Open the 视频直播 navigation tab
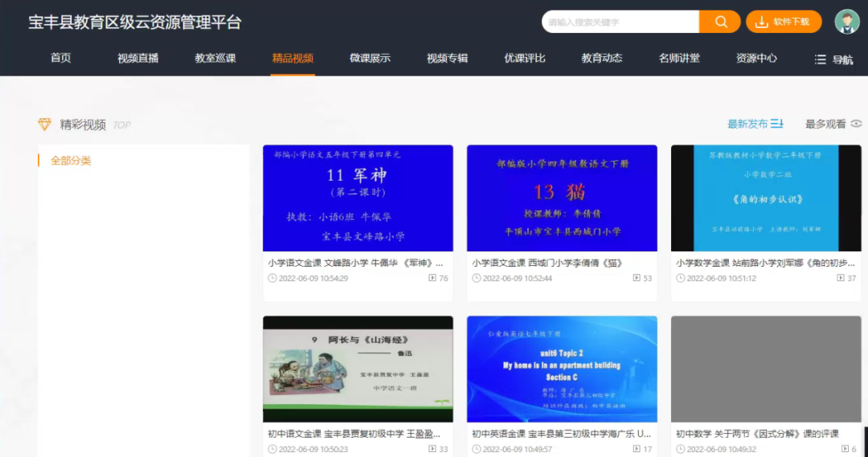868x457 pixels. click(x=138, y=58)
